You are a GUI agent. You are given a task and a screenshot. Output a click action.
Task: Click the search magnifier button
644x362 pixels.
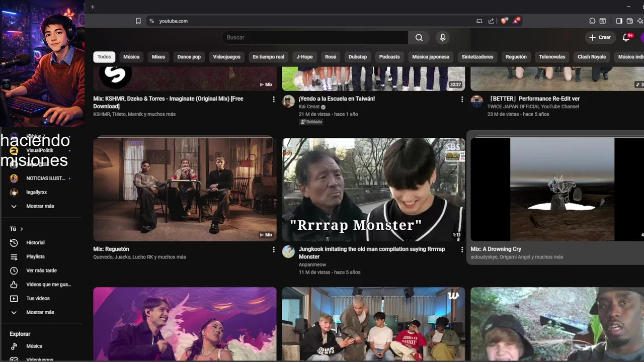pyautogui.click(x=419, y=37)
